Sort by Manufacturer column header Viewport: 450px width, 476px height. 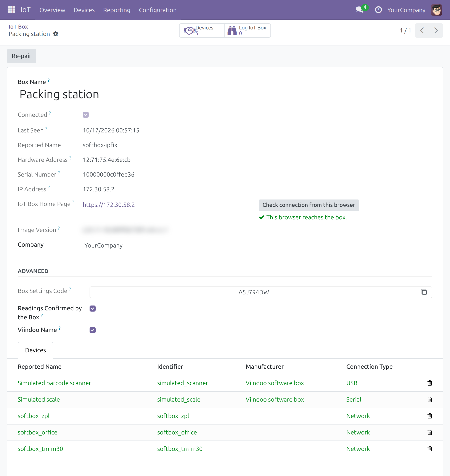coord(265,367)
